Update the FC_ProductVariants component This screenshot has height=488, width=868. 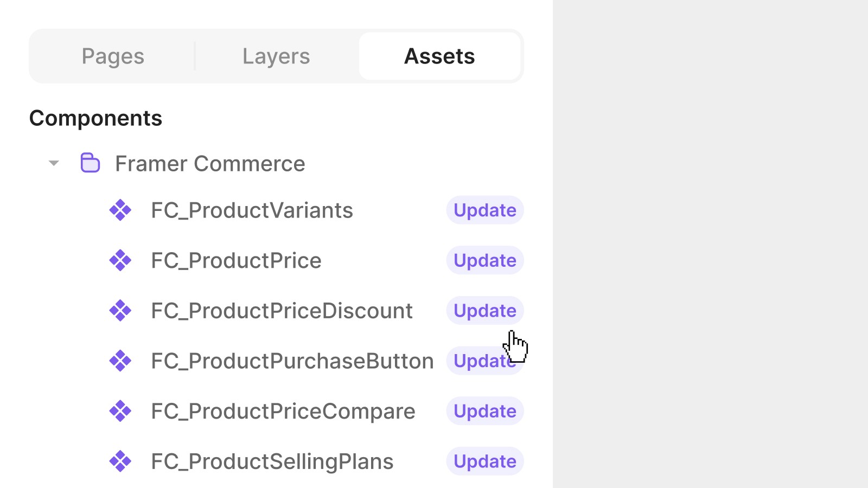click(x=484, y=210)
